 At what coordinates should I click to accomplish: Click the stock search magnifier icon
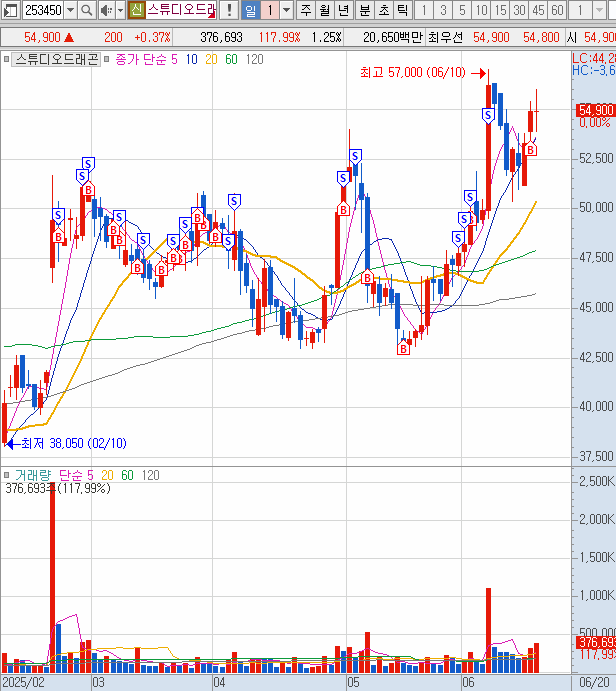[x=83, y=11]
